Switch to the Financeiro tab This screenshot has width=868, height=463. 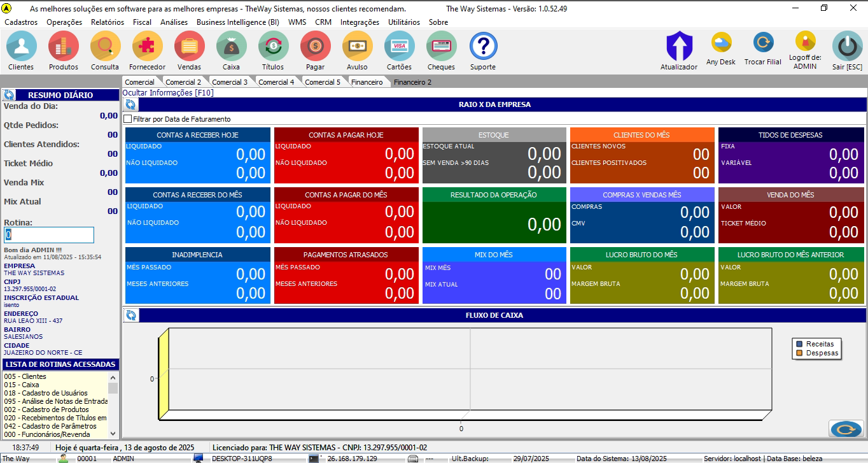coord(367,82)
